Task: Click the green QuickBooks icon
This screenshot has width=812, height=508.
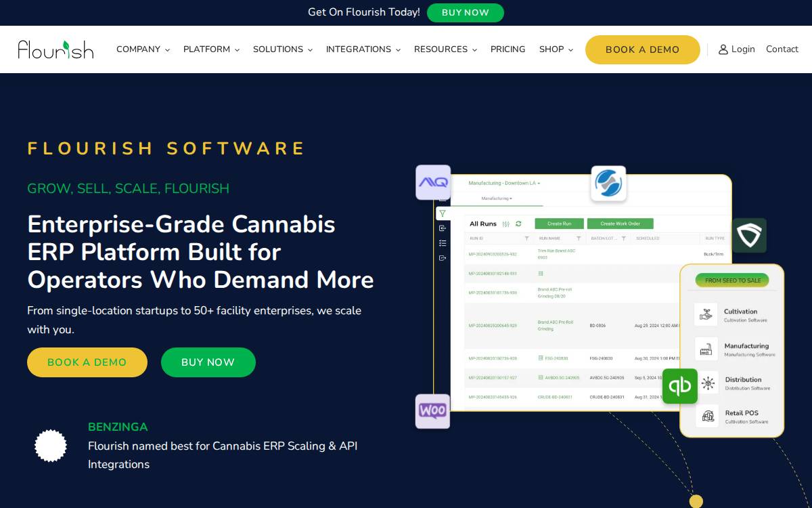Action: point(680,386)
